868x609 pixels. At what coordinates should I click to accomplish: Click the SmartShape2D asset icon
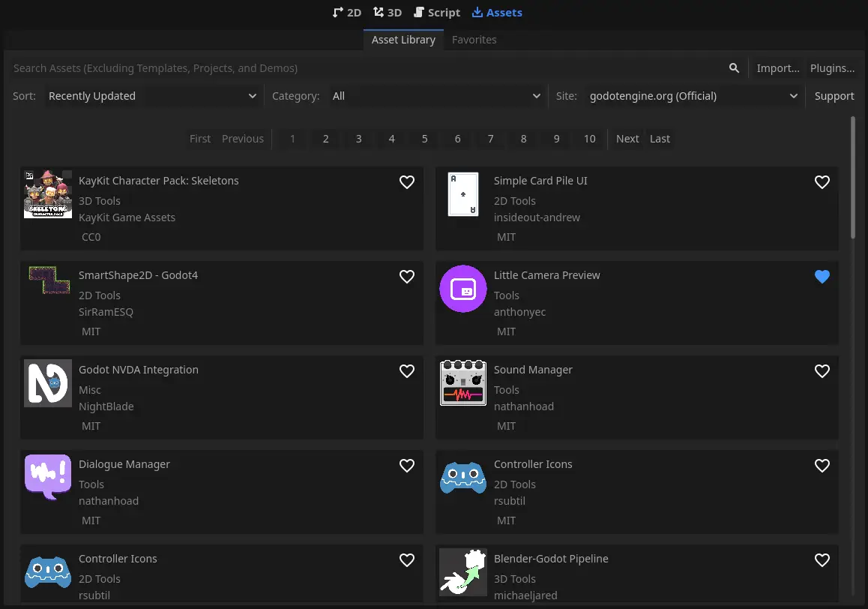pyautogui.click(x=48, y=280)
